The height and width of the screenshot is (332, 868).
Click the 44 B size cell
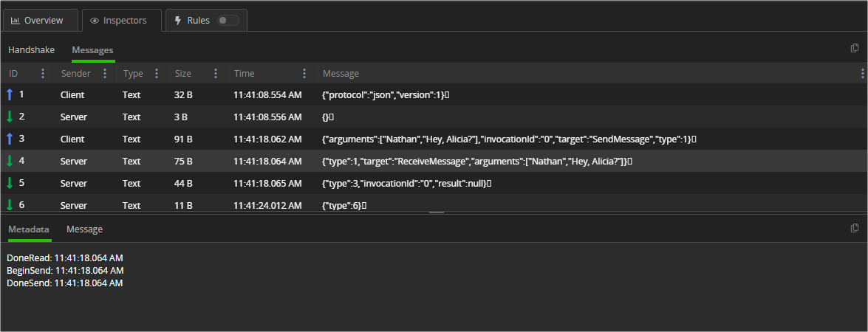click(183, 184)
